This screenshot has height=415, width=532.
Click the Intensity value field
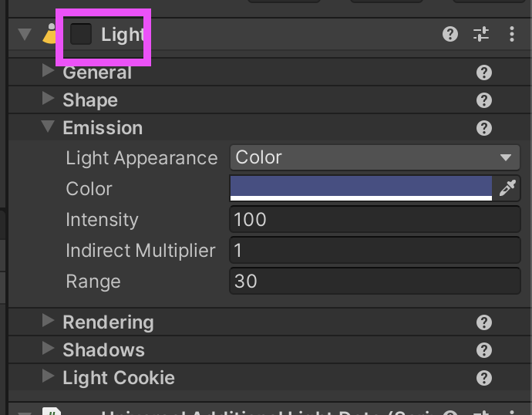(375, 220)
